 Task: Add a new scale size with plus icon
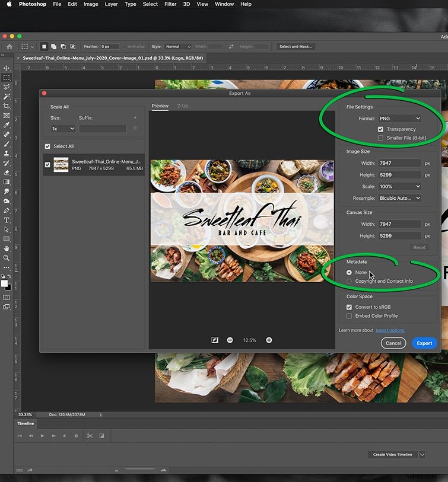click(135, 118)
